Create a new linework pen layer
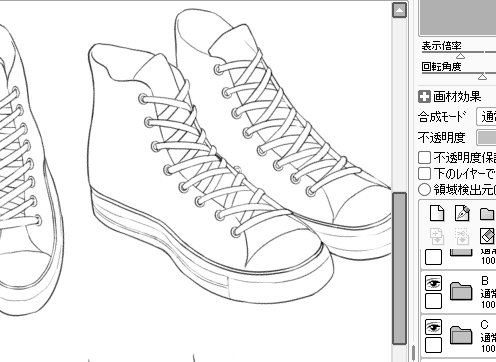The height and width of the screenshot is (362, 496). (x=462, y=213)
